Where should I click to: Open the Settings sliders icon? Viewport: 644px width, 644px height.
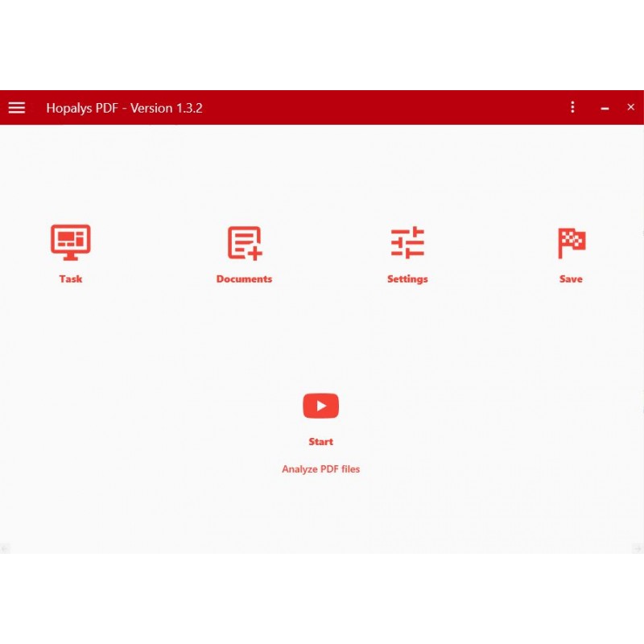tap(407, 242)
